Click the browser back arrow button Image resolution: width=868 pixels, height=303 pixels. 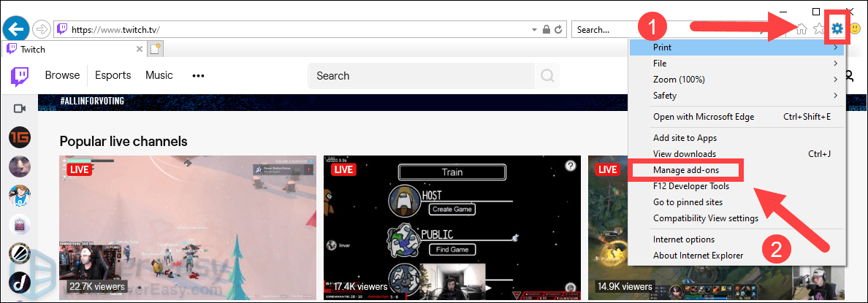click(x=16, y=29)
